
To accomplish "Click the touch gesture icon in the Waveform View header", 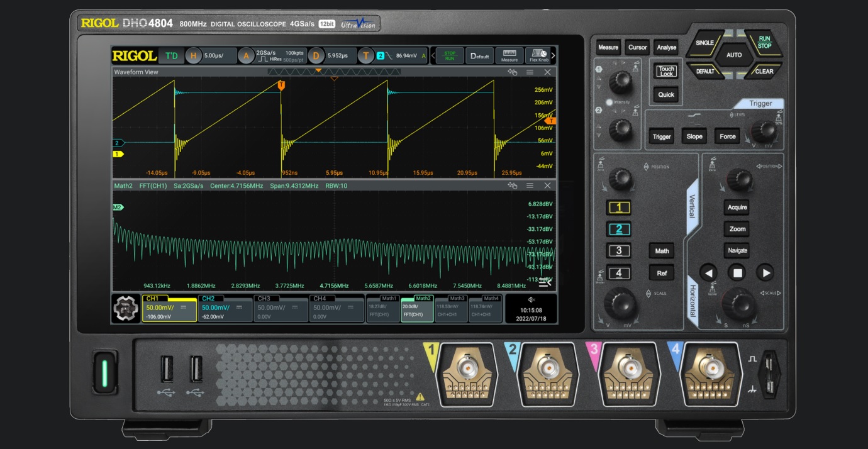I will (513, 72).
